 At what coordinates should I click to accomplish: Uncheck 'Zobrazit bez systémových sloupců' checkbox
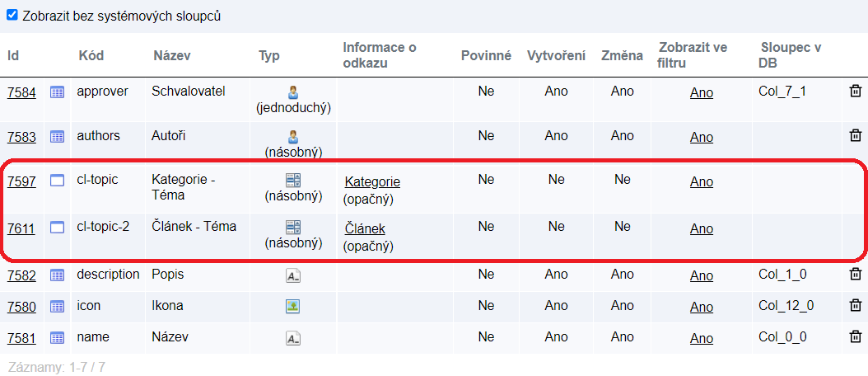pyautogui.click(x=12, y=15)
